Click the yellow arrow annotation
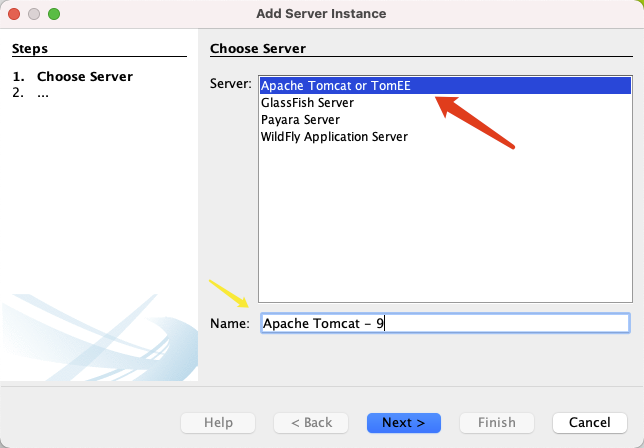The width and height of the screenshot is (644, 448). point(228,296)
